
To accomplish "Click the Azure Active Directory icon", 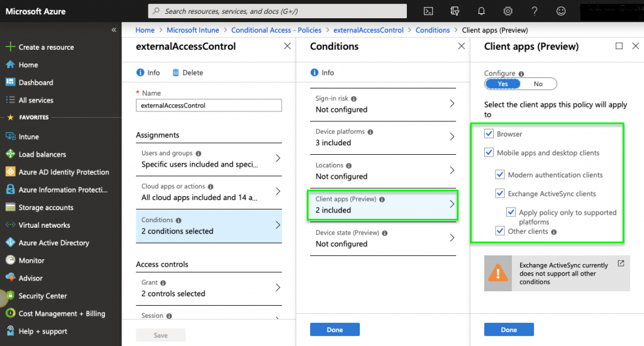I will click(10, 242).
